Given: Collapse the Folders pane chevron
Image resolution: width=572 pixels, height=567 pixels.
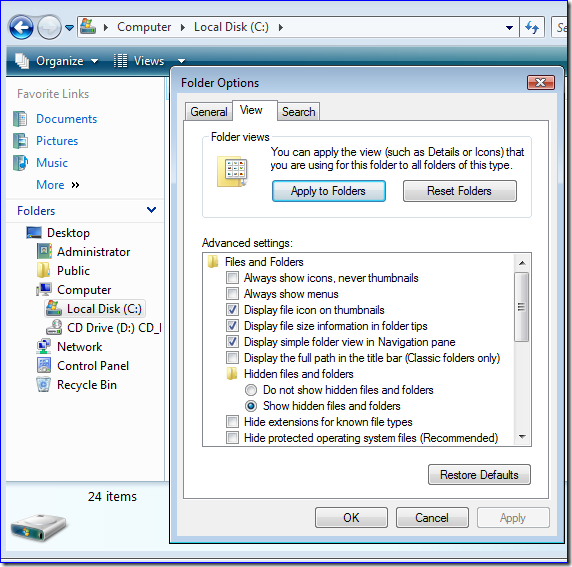Looking at the screenshot, I should pyautogui.click(x=151, y=210).
